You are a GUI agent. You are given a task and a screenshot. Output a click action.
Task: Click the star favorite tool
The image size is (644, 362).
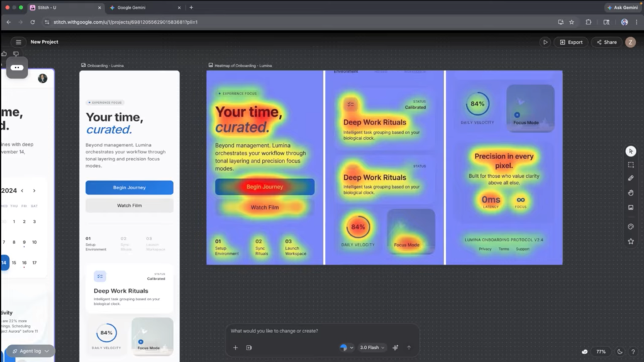tap(631, 241)
